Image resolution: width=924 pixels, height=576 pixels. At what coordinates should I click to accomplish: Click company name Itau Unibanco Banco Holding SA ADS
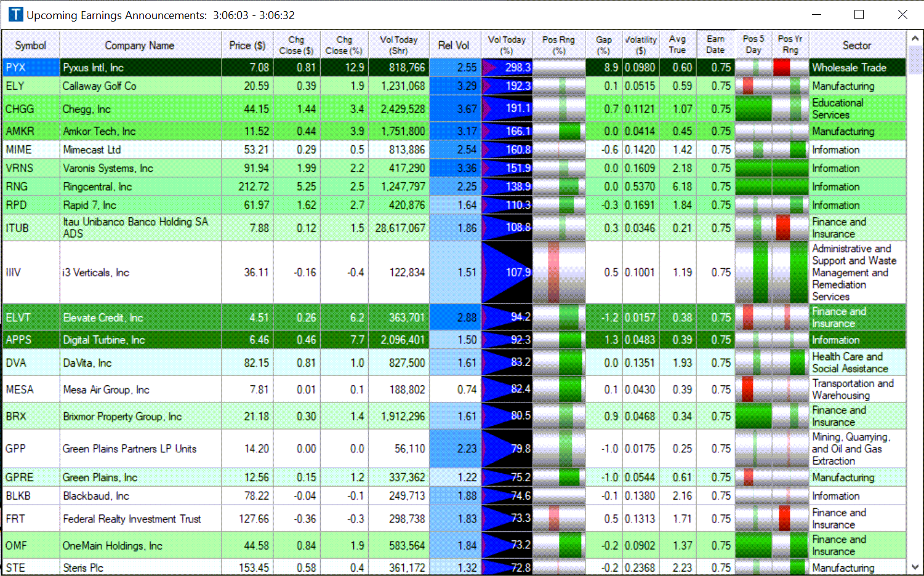coord(135,228)
